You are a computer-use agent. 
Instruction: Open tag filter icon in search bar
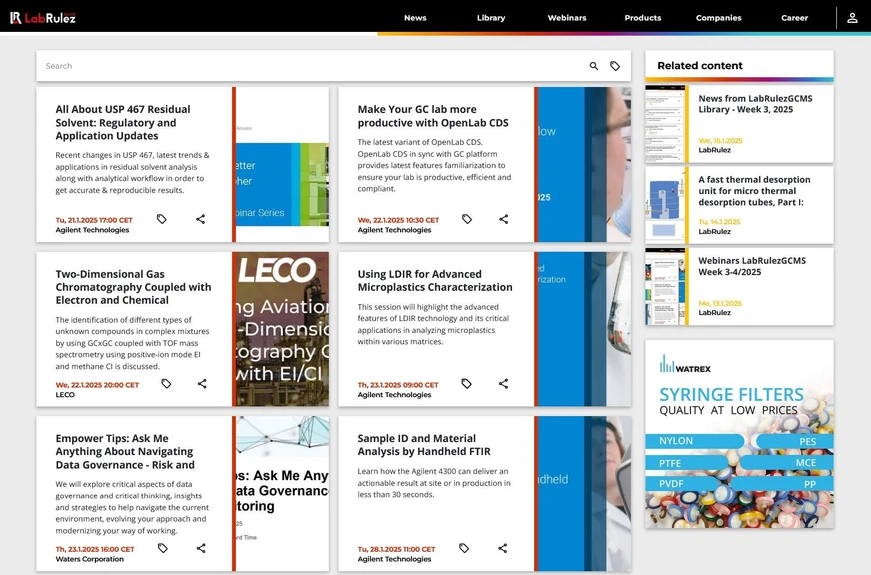615,66
